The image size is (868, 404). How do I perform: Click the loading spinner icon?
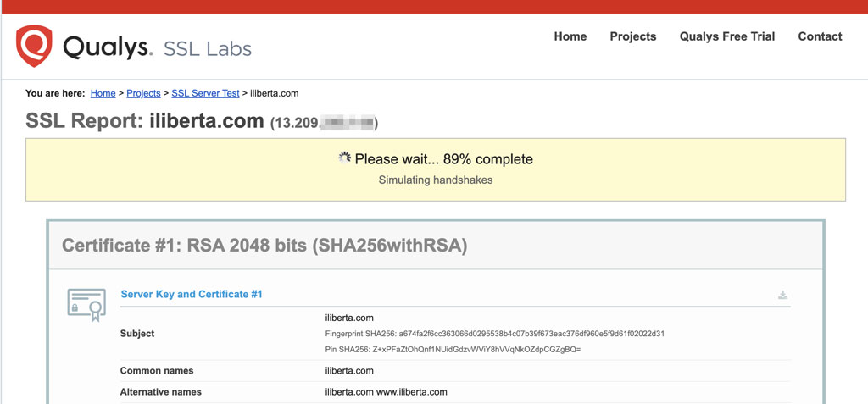click(344, 158)
